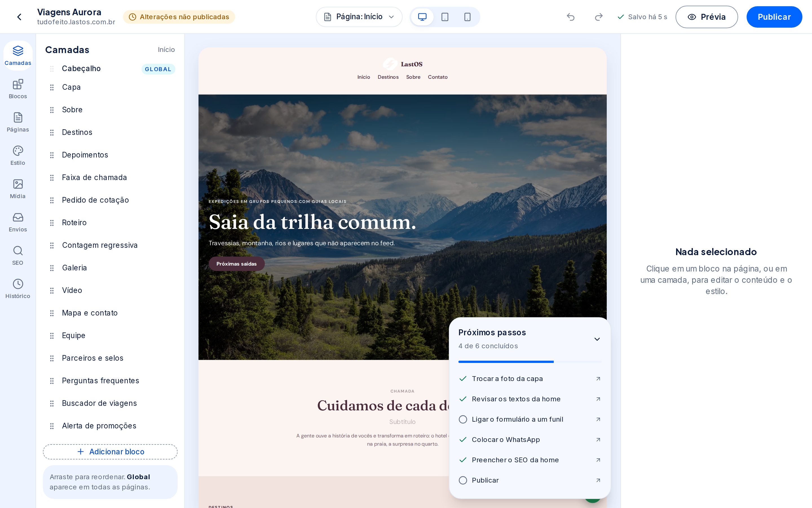
Task: Open the Blocos sidebar panel
Action: pos(18,89)
